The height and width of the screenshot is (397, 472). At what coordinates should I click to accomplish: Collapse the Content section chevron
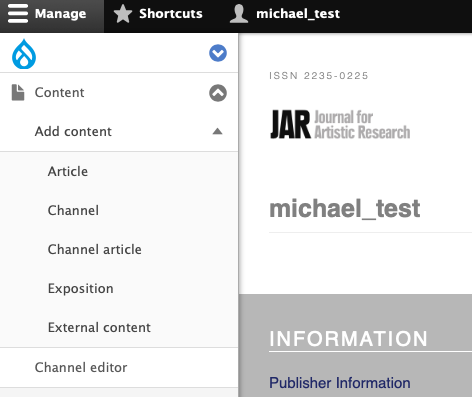click(x=218, y=93)
